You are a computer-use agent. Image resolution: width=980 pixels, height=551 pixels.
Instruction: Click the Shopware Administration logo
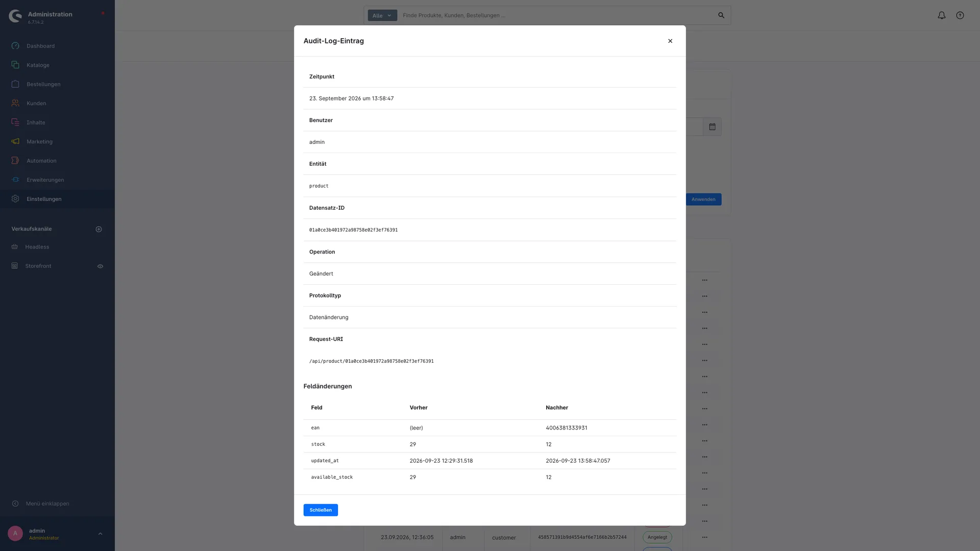tap(15, 16)
